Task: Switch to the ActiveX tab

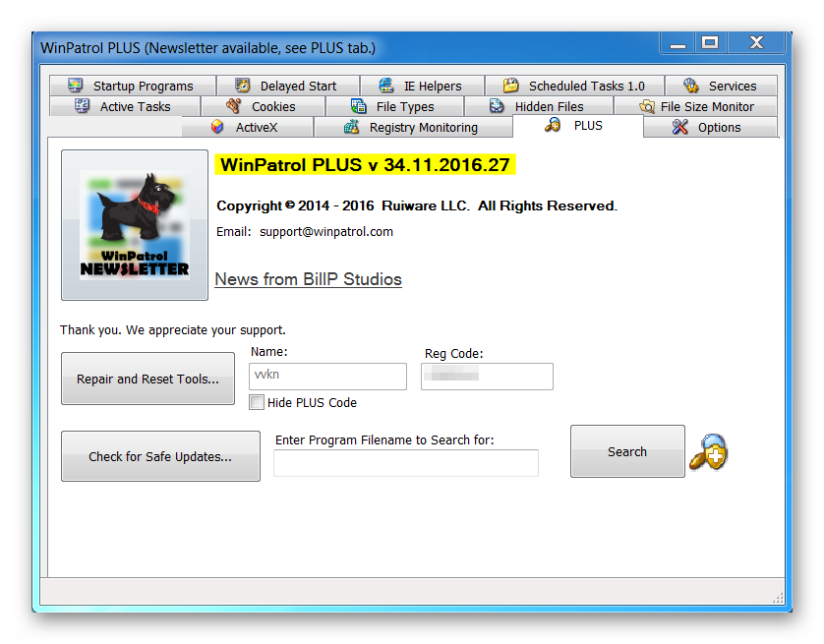Action: pos(247,127)
